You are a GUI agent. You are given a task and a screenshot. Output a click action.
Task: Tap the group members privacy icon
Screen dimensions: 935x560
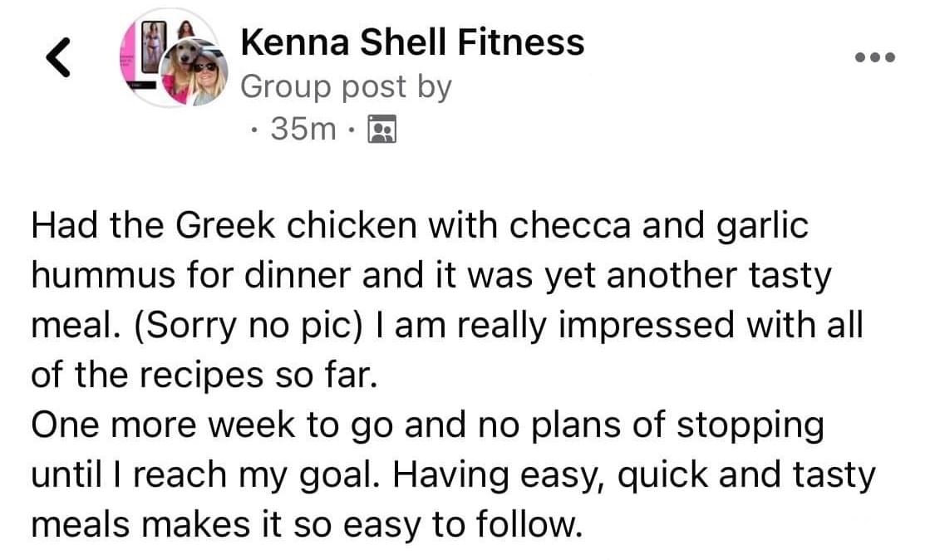(x=382, y=129)
